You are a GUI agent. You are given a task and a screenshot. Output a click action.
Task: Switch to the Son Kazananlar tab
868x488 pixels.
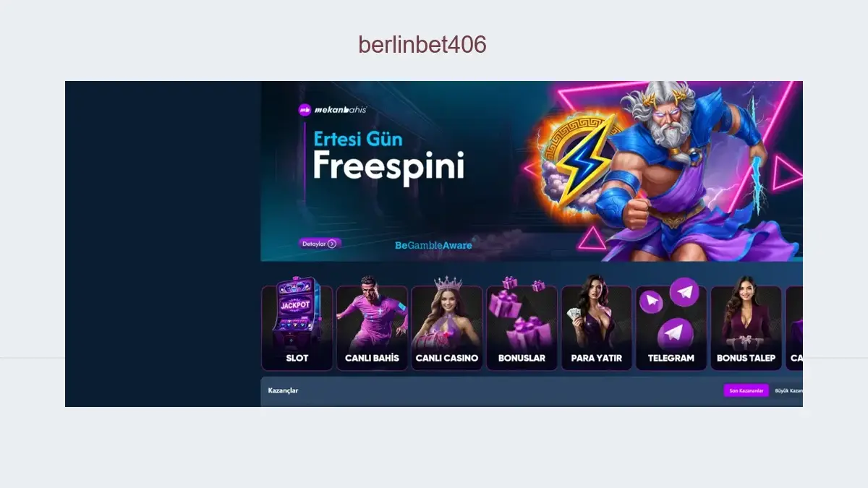pos(746,390)
